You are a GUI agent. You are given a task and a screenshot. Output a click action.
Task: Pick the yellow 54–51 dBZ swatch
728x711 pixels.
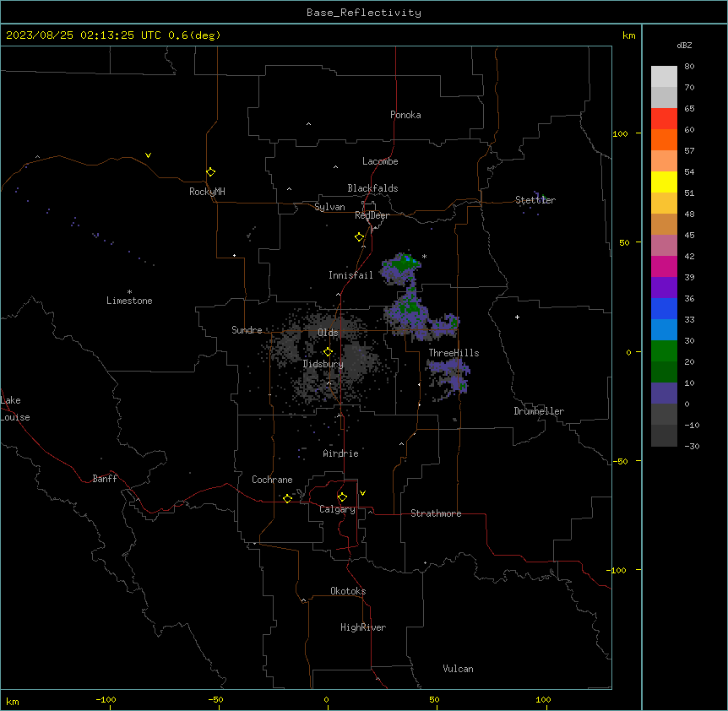tap(664, 182)
